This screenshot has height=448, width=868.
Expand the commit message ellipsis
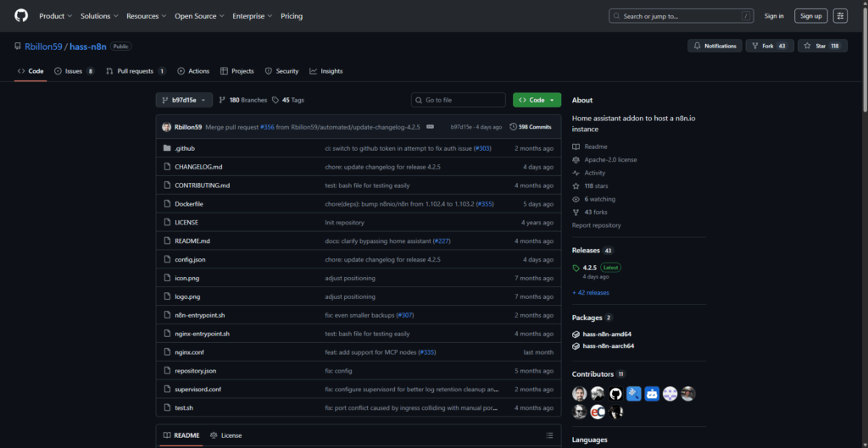430,127
